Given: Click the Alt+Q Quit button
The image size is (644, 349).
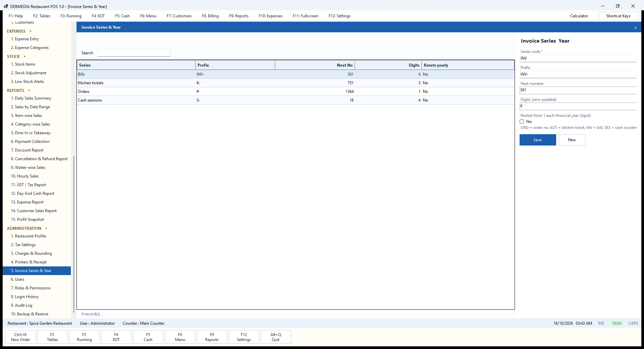Looking at the screenshot, I should pos(276,337).
